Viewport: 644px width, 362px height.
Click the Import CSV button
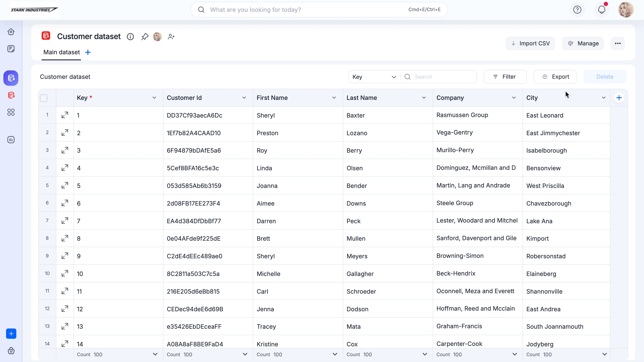coord(530,44)
